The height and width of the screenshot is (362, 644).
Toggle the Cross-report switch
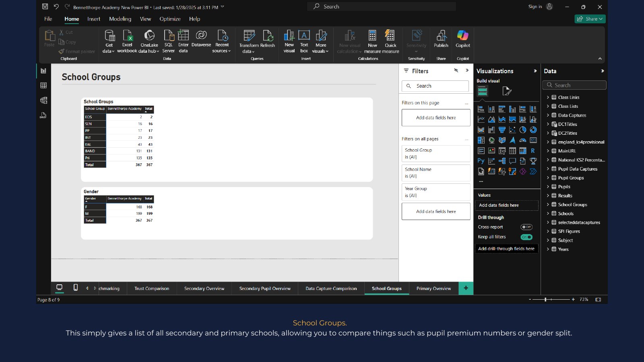[x=526, y=227]
